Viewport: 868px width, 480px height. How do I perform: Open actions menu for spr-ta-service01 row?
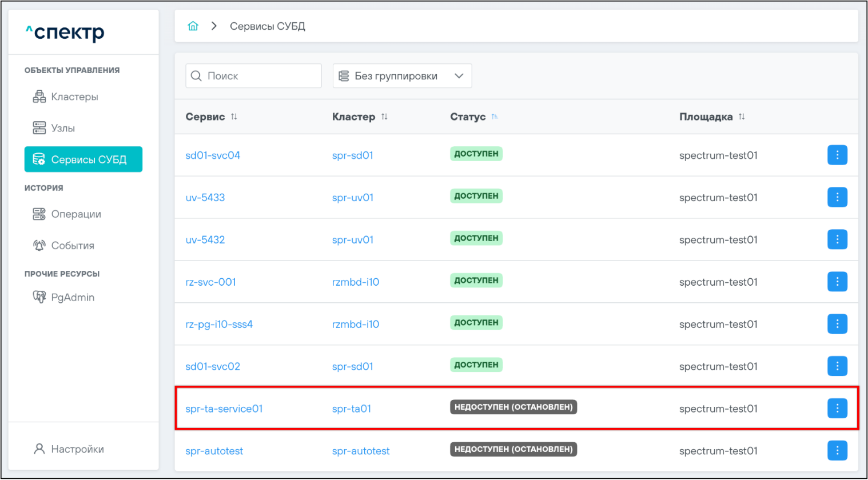click(837, 408)
